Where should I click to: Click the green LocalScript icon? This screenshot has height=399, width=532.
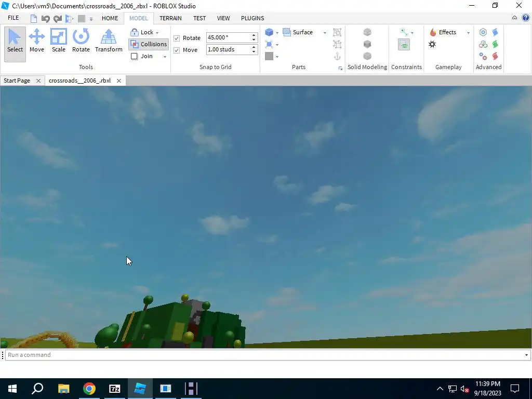[x=495, y=44]
